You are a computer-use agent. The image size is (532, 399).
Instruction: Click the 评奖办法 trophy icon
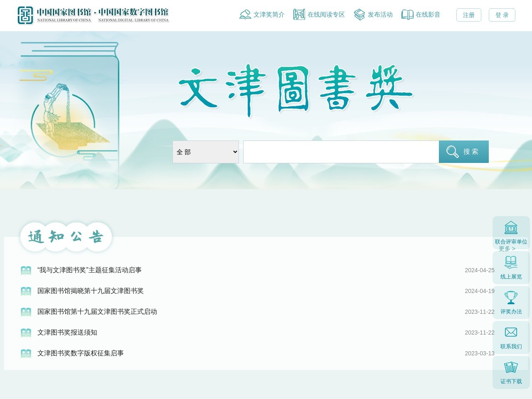(511, 297)
